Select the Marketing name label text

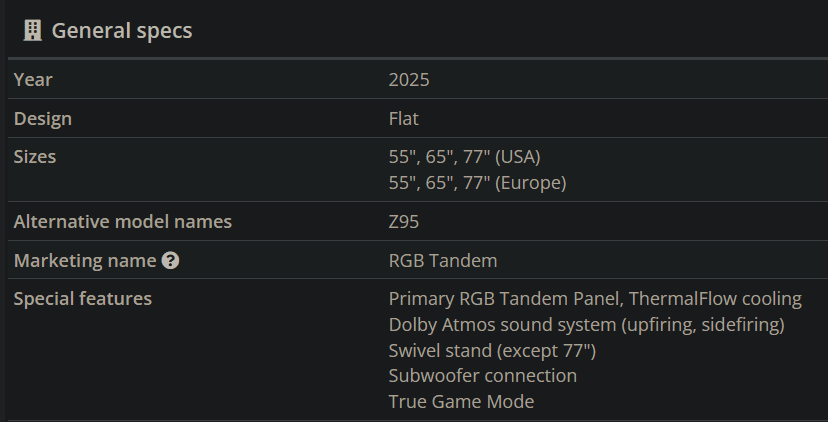coord(85,261)
